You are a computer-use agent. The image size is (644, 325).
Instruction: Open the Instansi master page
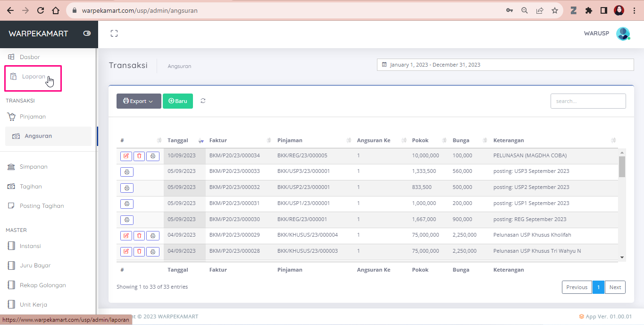pyautogui.click(x=30, y=246)
